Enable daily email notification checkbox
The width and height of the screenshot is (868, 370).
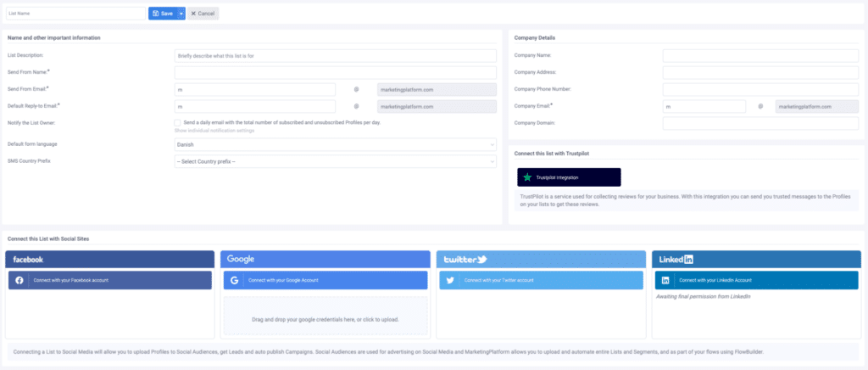pos(177,122)
